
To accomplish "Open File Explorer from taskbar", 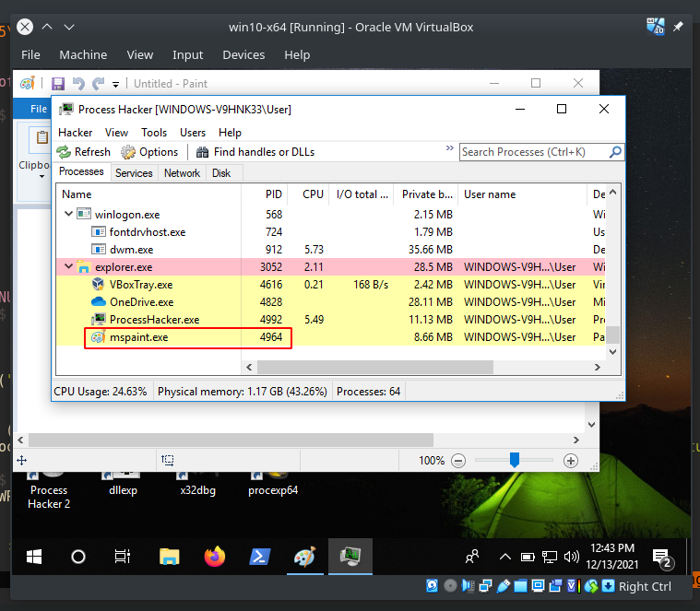I will pos(169,557).
